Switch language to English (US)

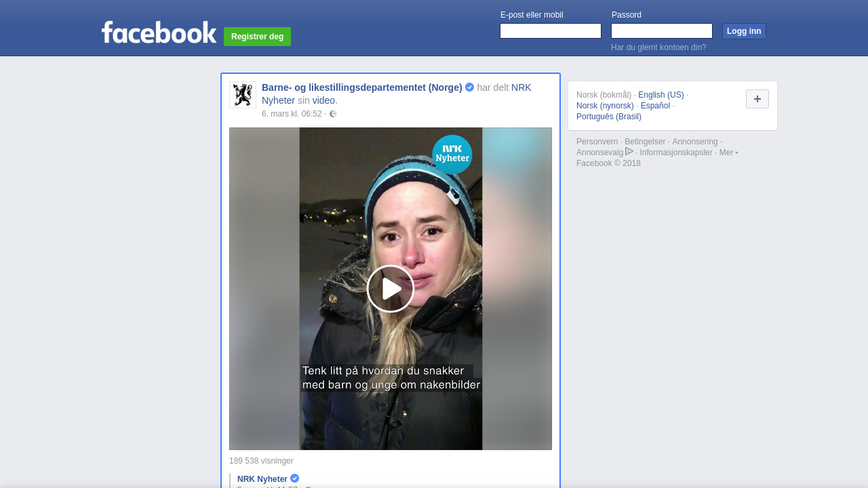click(x=661, y=95)
